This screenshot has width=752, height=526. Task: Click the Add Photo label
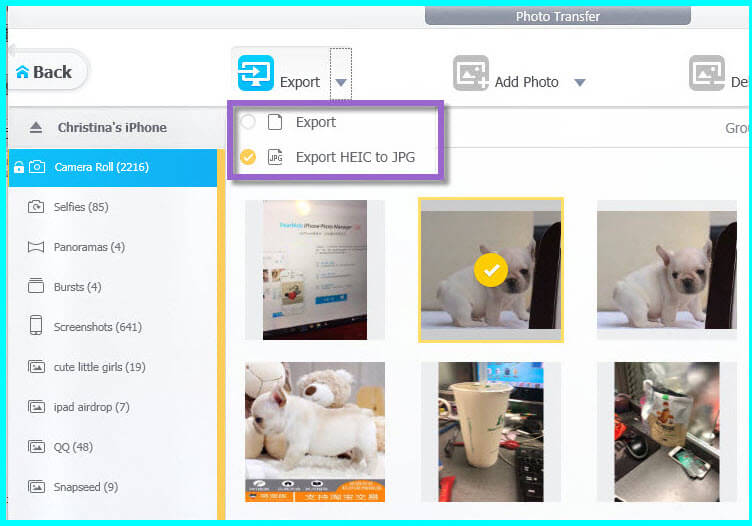[x=527, y=82]
